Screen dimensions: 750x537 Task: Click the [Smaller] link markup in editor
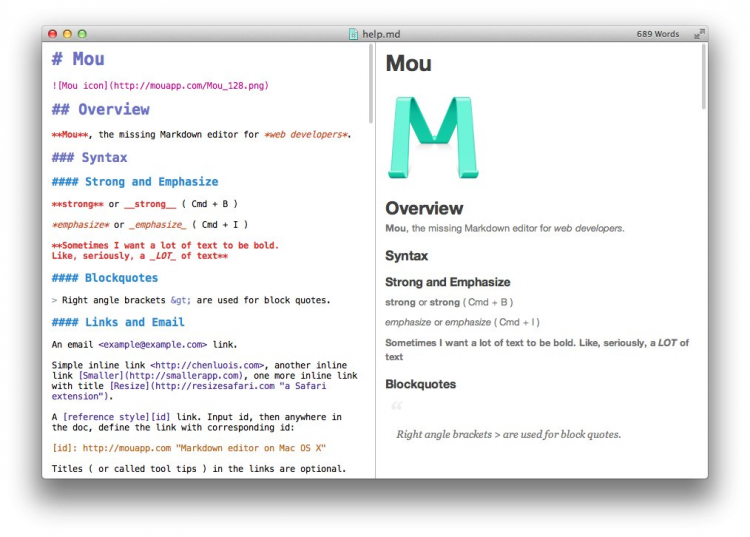[161, 376]
